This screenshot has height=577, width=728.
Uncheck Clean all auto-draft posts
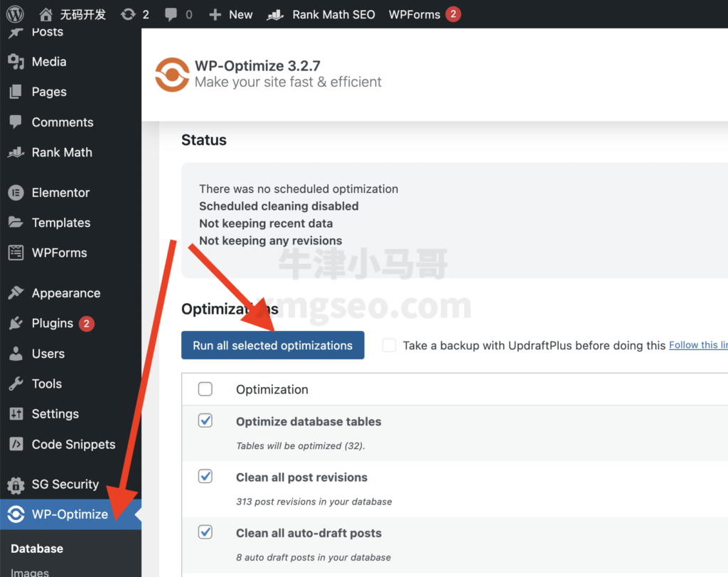[x=205, y=532]
